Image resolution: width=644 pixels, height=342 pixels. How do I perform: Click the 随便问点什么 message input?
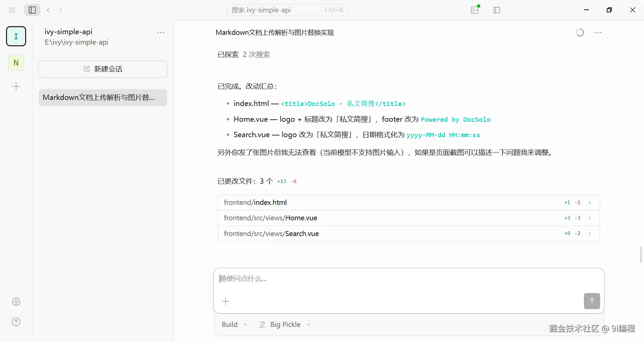coord(409,279)
